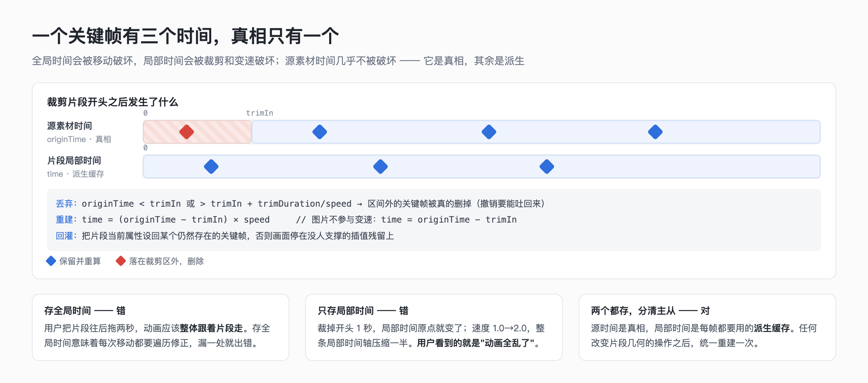Click the time · 派生缓存 sublabel
The image size is (868, 383).
(76, 174)
